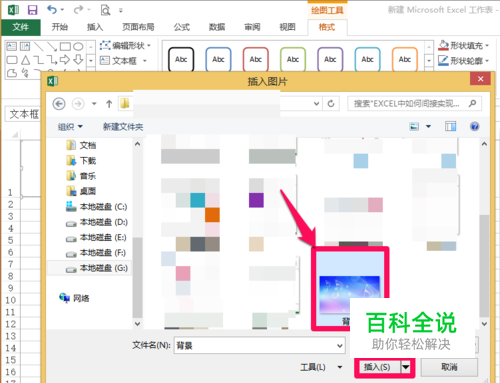Click the Insert (插入) button
This screenshot has width=500, height=383.
tap(378, 367)
